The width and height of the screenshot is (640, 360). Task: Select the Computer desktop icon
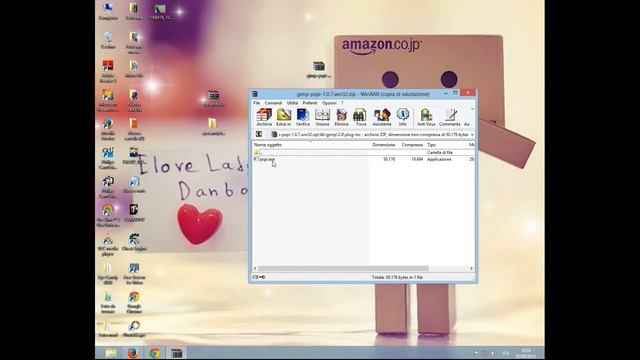108,11
